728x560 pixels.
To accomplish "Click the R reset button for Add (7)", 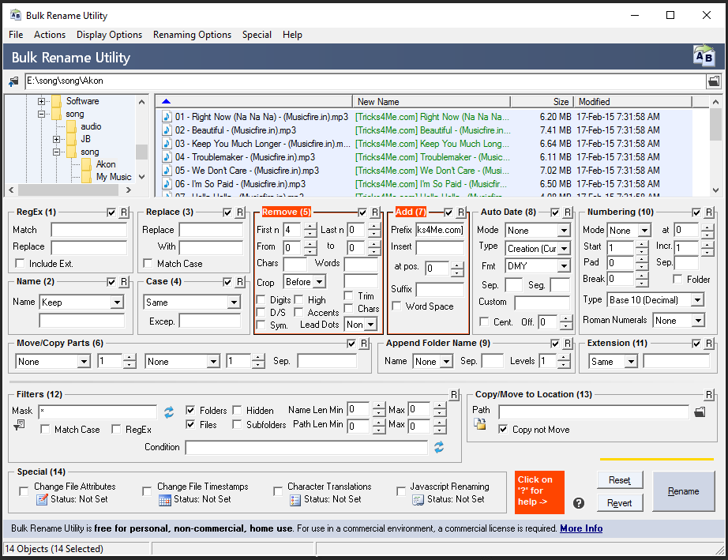I will tap(461, 212).
